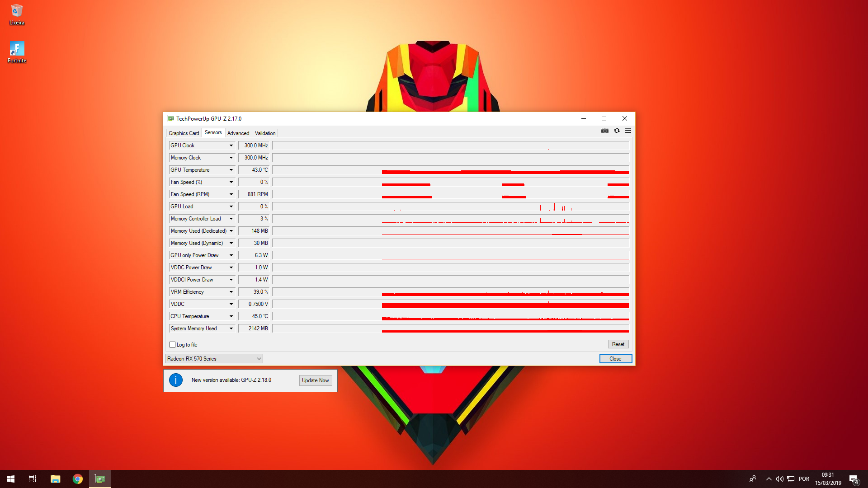868x488 pixels.
Task: Open the clock showing 09:31
Action: pyautogui.click(x=828, y=479)
